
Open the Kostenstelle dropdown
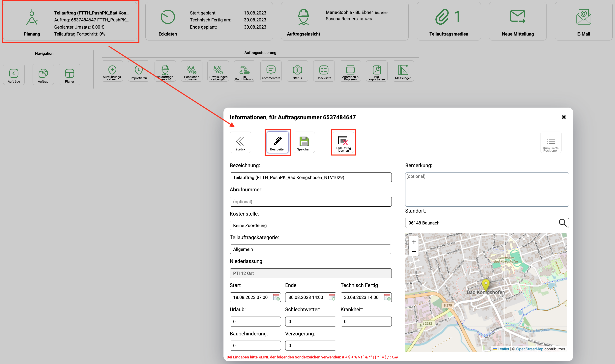point(310,225)
